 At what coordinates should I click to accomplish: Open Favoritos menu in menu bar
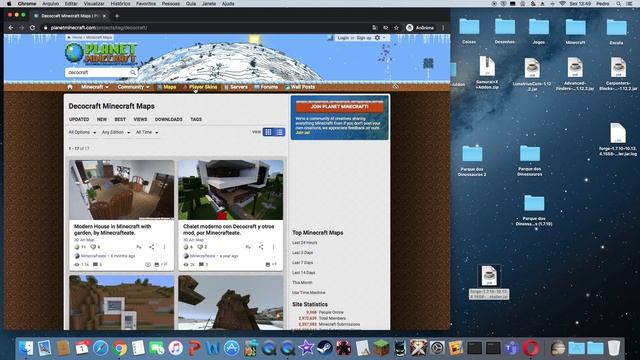coord(146,4)
